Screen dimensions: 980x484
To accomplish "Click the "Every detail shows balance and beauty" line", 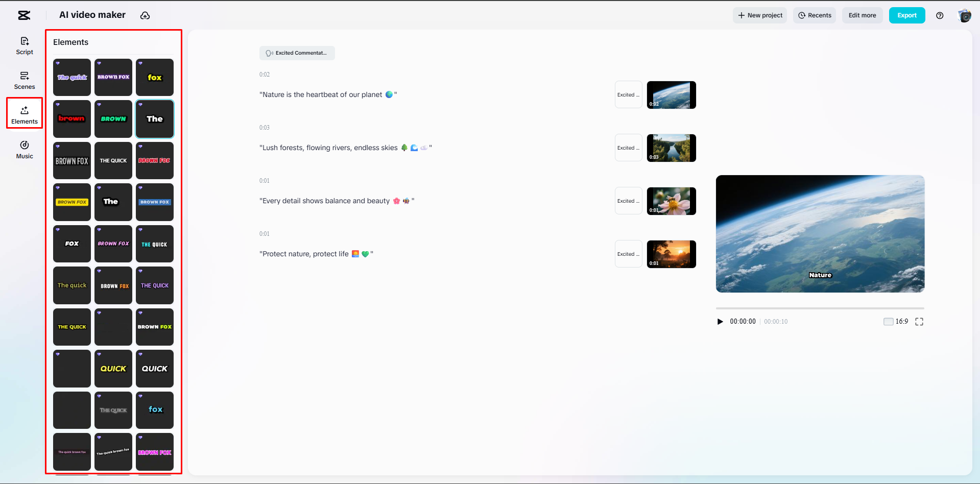I will (337, 201).
